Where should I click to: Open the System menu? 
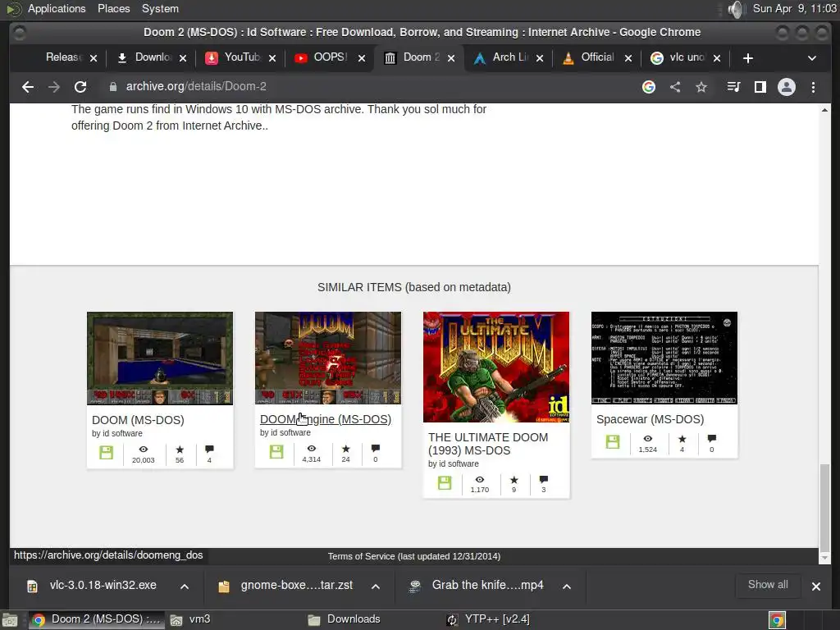click(160, 9)
